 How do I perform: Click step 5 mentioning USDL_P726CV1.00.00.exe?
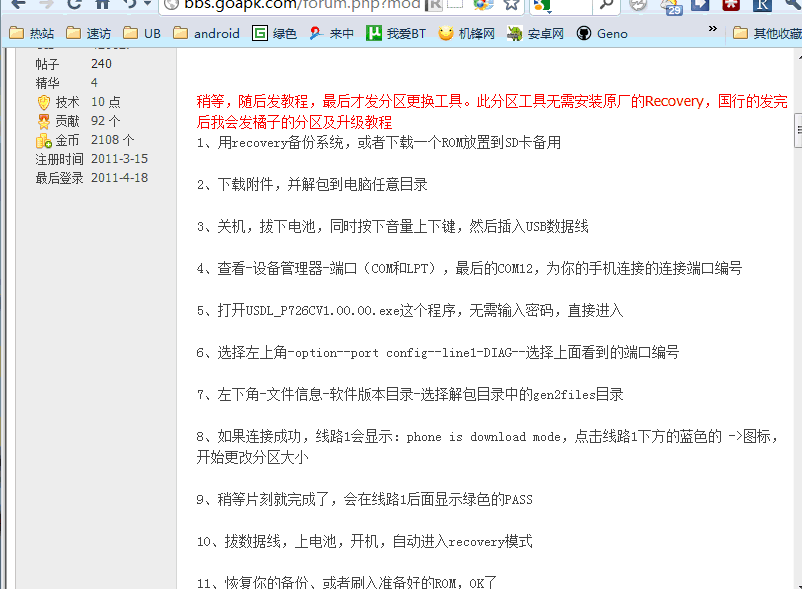coord(410,310)
